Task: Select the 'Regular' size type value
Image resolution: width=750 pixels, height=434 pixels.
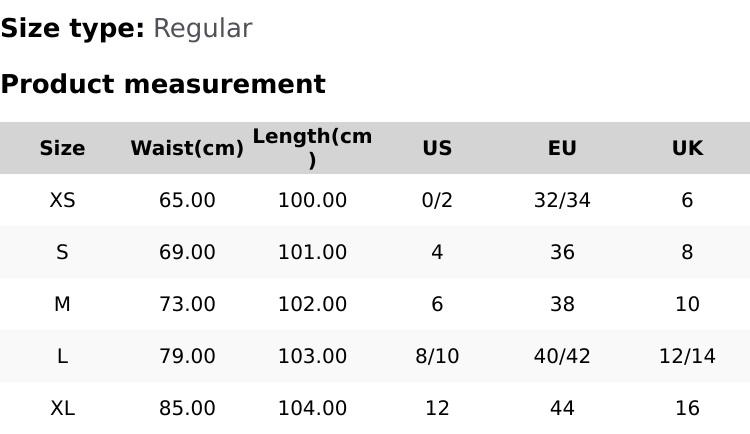Action: [202, 29]
